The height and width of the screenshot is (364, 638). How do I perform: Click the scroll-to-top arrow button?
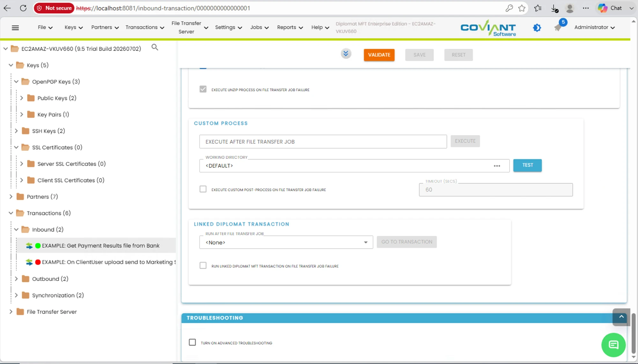[621, 317]
